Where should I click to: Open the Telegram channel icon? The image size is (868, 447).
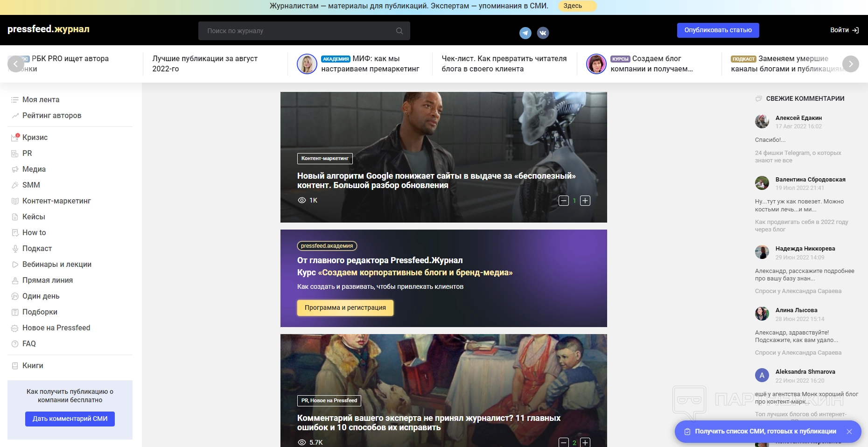tap(525, 33)
